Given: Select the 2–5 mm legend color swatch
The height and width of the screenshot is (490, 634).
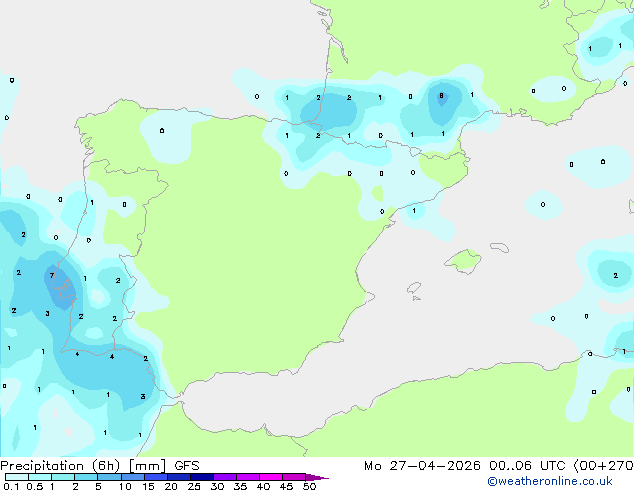Looking at the screenshot, I should [86, 477].
